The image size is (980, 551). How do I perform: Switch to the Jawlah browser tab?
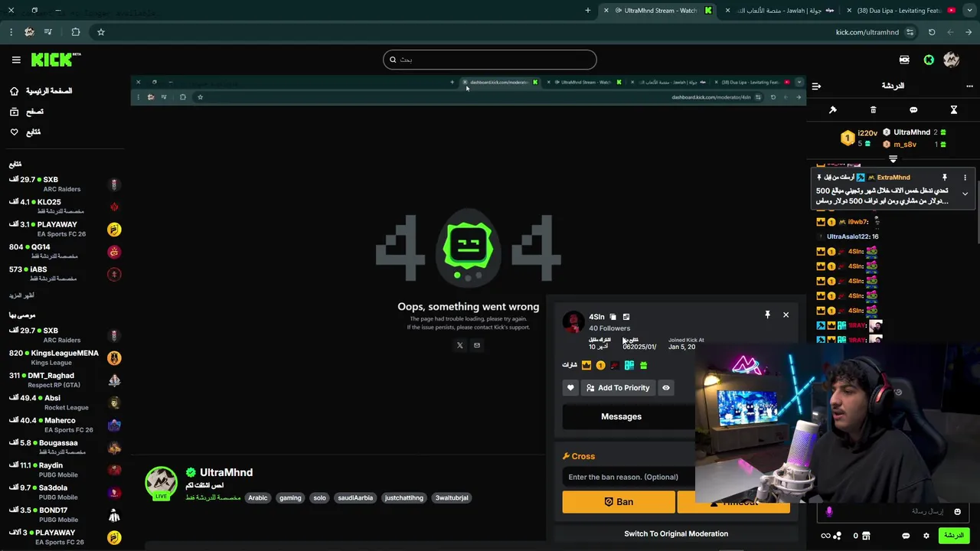click(x=781, y=11)
